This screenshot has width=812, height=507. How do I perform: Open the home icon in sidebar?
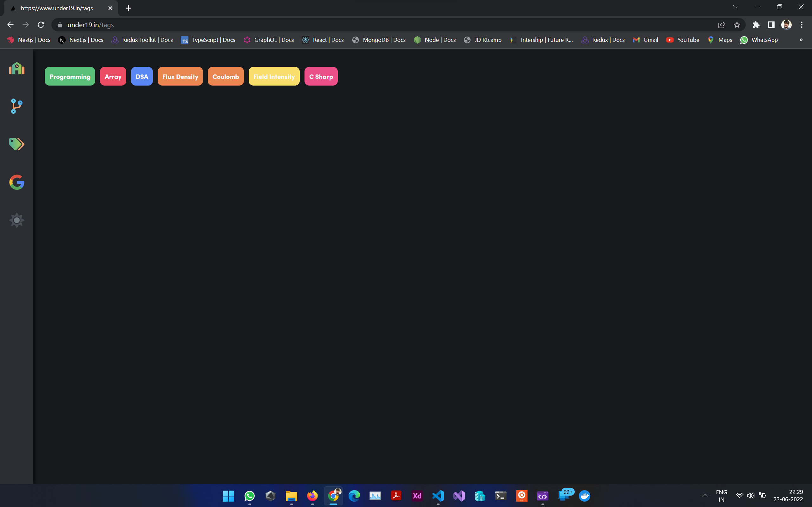coord(16,68)
